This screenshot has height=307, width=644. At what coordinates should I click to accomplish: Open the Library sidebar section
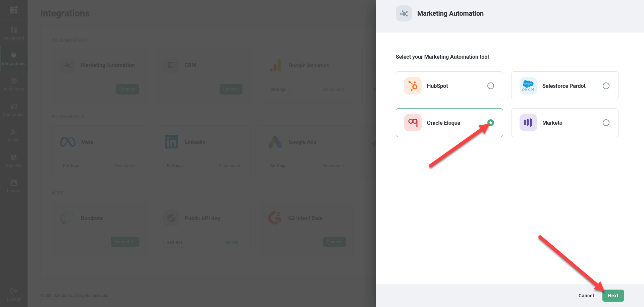[x=14, y=186]
